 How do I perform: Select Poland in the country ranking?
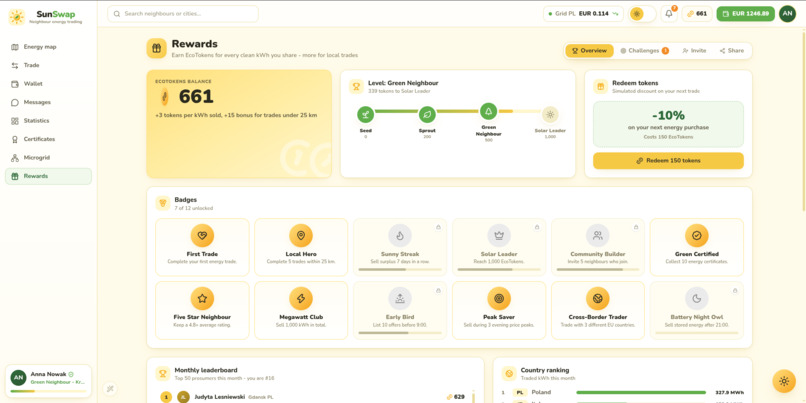622,392
